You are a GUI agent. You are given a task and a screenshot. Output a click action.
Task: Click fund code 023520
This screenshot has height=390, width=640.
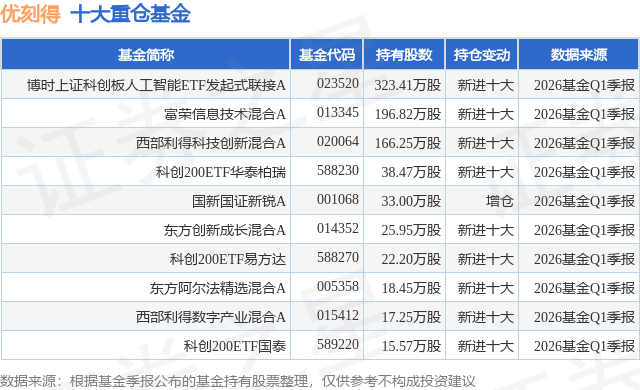coord(338,83)
